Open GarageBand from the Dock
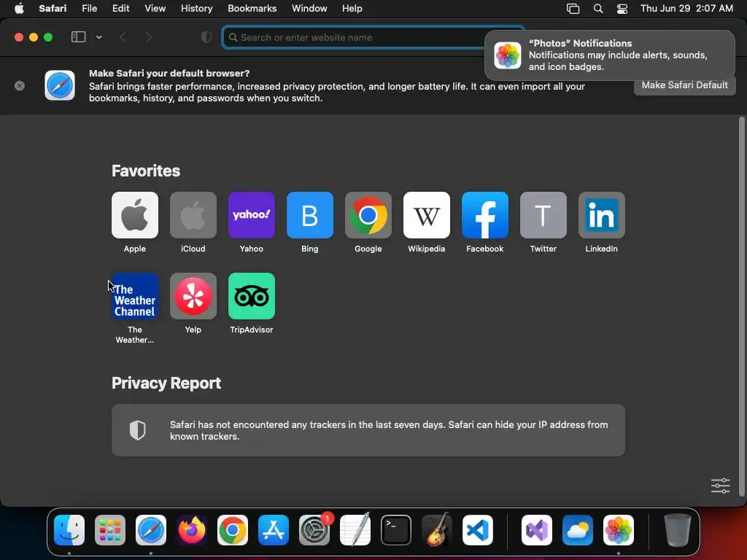The height and width of the screenshot is (560, 747). click(437, 530)
